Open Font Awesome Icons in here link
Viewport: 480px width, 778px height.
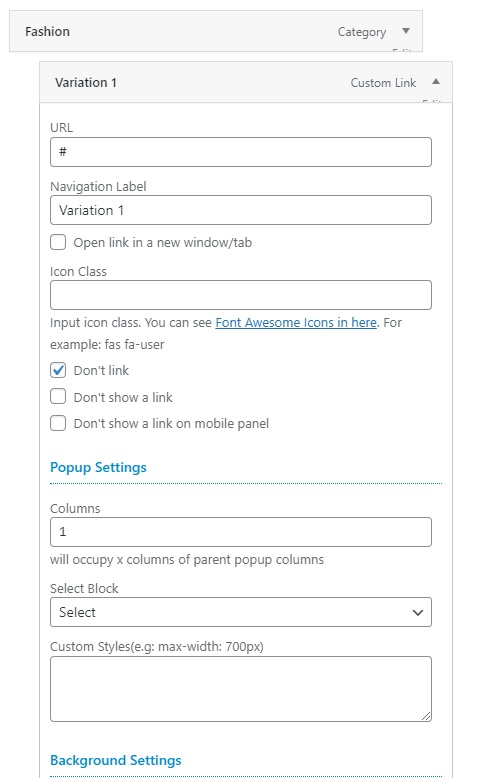click(296, 323)
